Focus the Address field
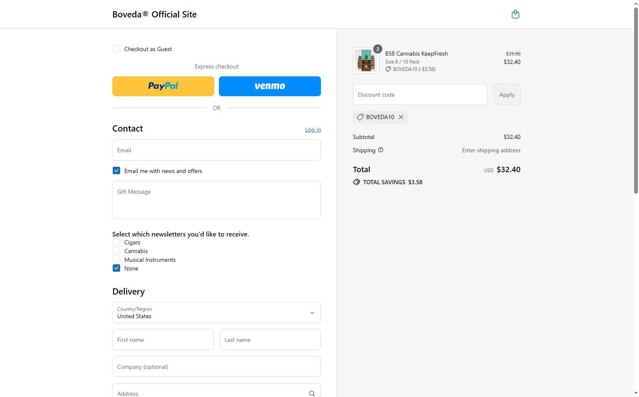 click(x=216, y=391)
